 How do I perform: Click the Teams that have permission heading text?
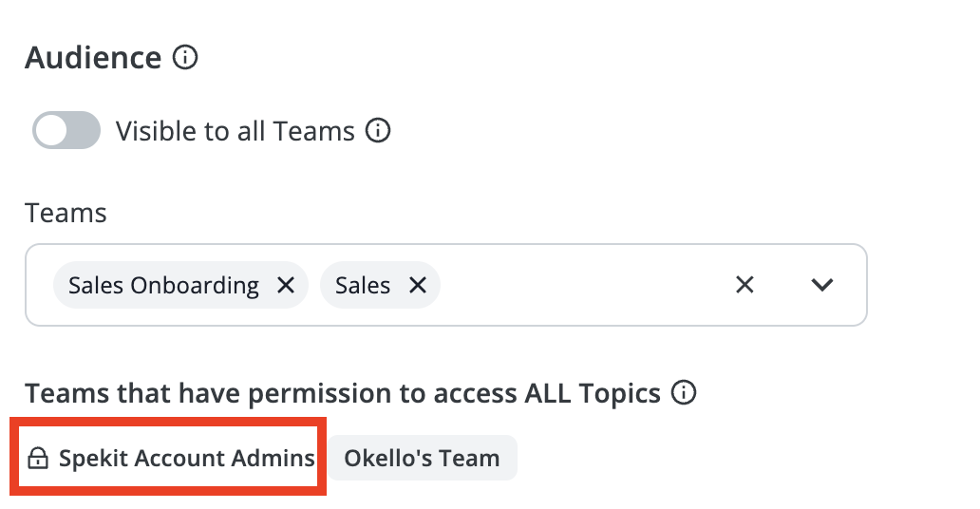click(x=343, y=393)
